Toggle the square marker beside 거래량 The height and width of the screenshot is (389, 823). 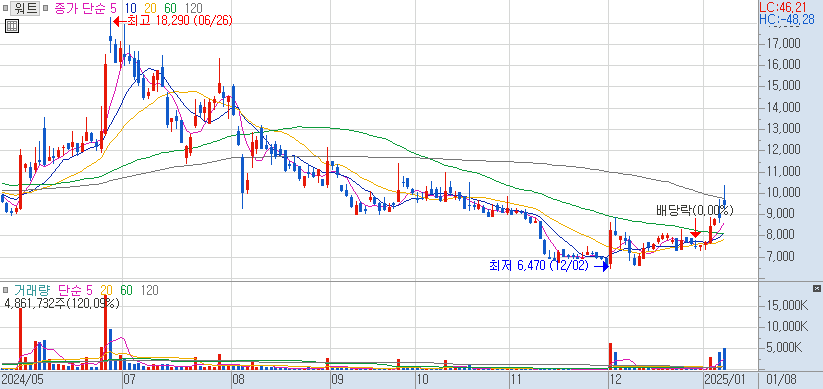(5, 290)
